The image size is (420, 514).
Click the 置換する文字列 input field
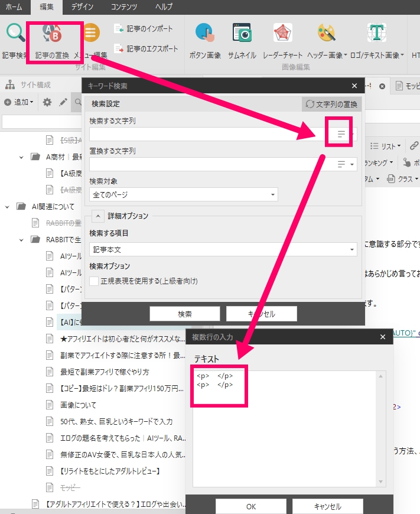click(211, 164)
